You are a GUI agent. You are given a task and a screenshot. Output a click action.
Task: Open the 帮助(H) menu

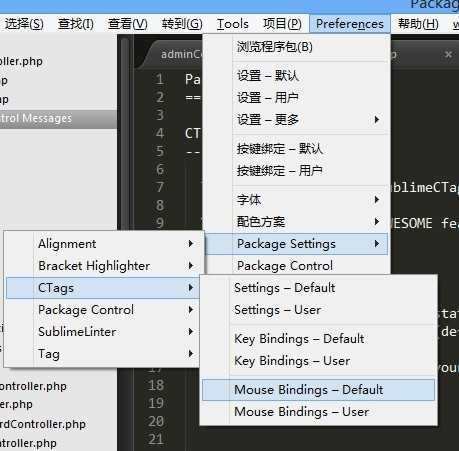[x=418, y=24]
